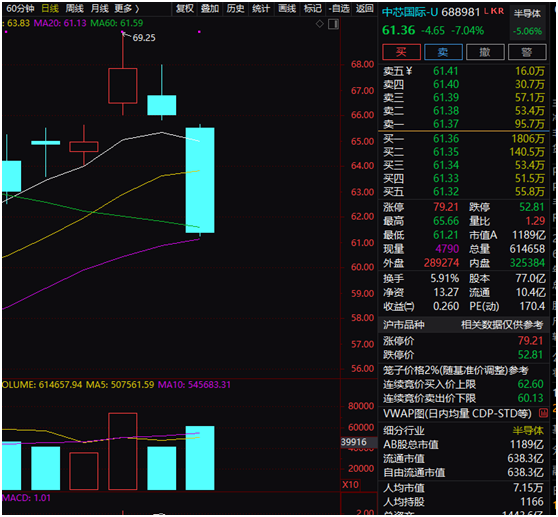Click the red 买 buy button
This screenshot has height=517, width=558.
tap(401, 52)
